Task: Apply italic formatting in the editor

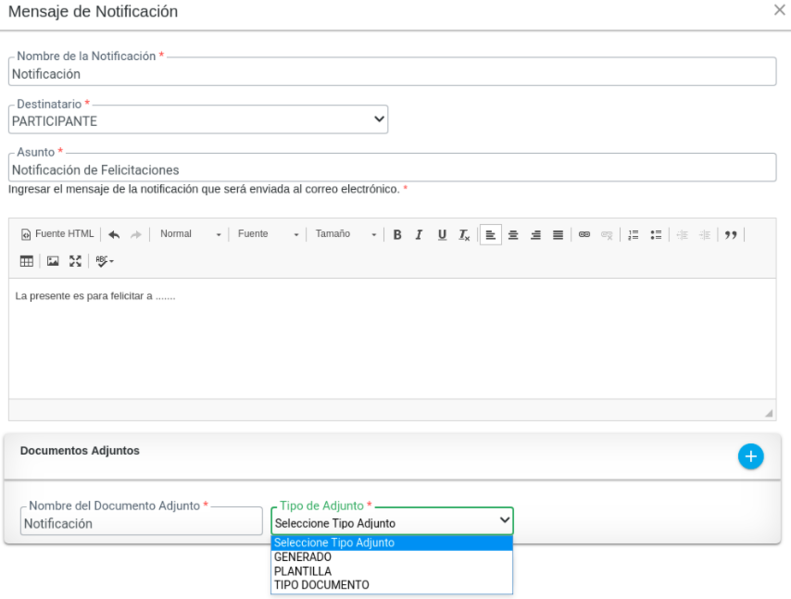Action: pos(419,235)
